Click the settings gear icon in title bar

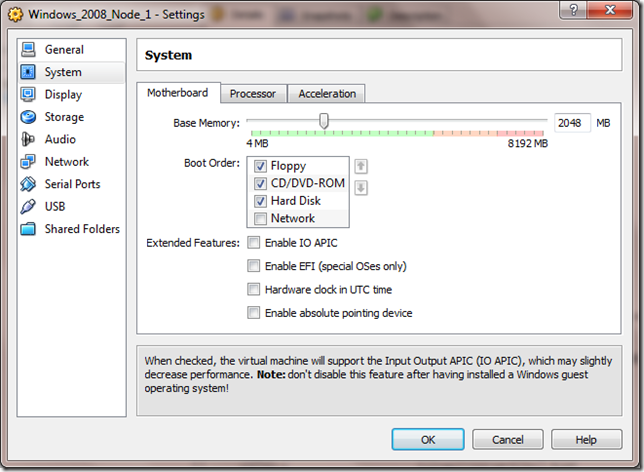tap(16, 15)
